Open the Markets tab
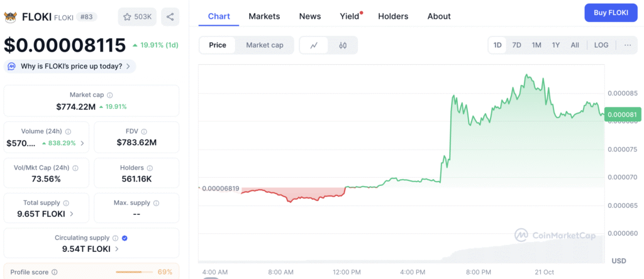This screenshot has height=279, width=644. click(x=264, y=16)
